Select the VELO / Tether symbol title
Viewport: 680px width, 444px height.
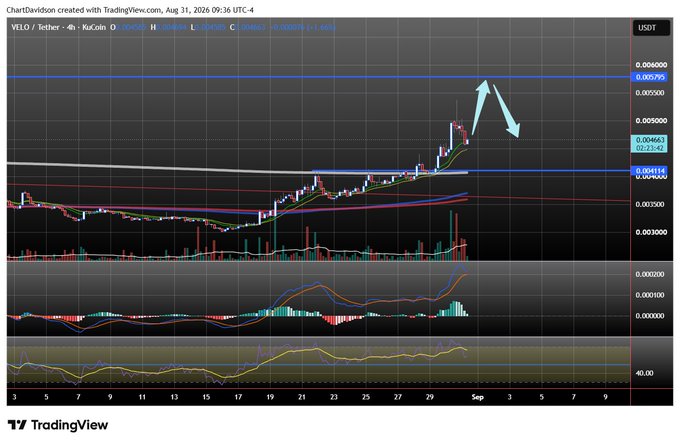point(36,27)
